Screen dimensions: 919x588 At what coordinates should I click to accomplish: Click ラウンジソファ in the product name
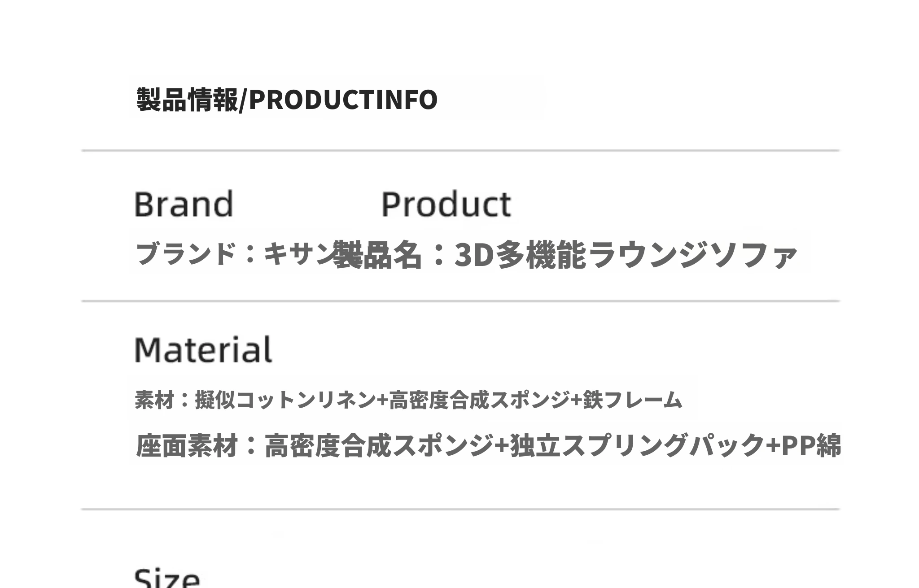(x=692, y=255)
